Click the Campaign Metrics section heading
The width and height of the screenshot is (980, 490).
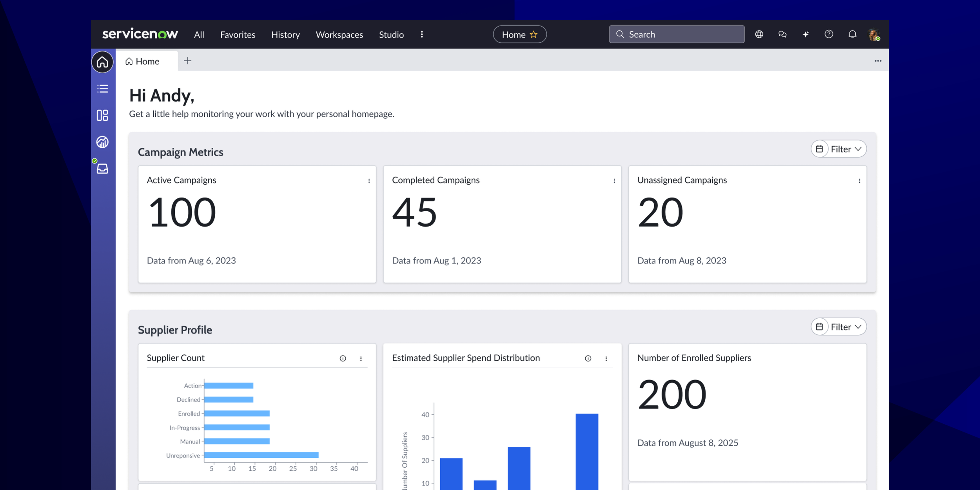coord(180,152)
